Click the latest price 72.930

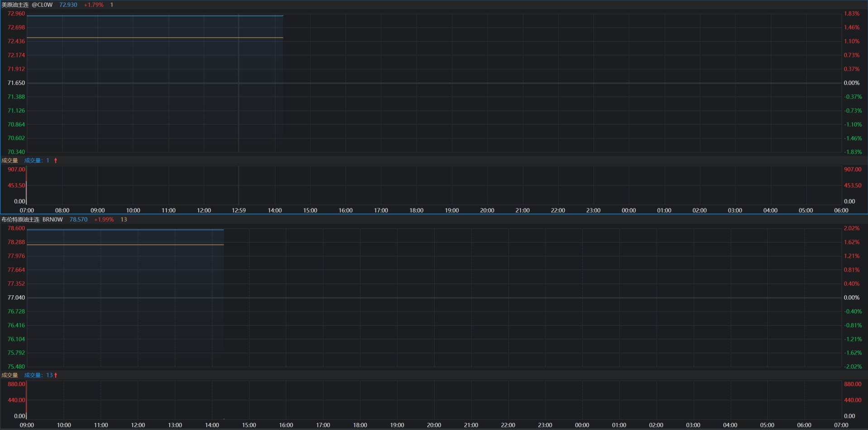[68, 5]
